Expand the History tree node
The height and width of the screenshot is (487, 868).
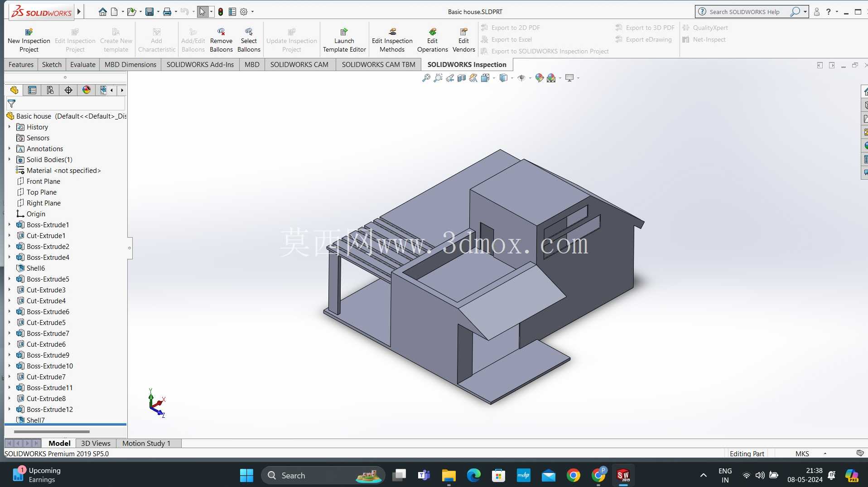(9, 127)
